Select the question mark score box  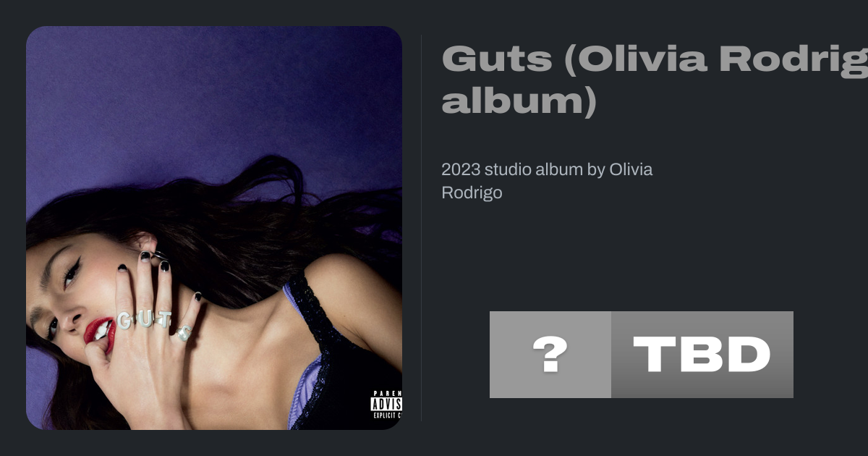[550, 355]
